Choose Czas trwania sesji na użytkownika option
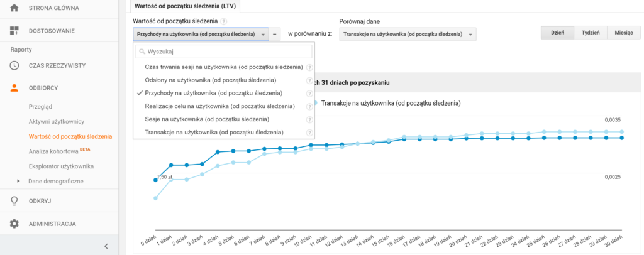 click(223, 67)
